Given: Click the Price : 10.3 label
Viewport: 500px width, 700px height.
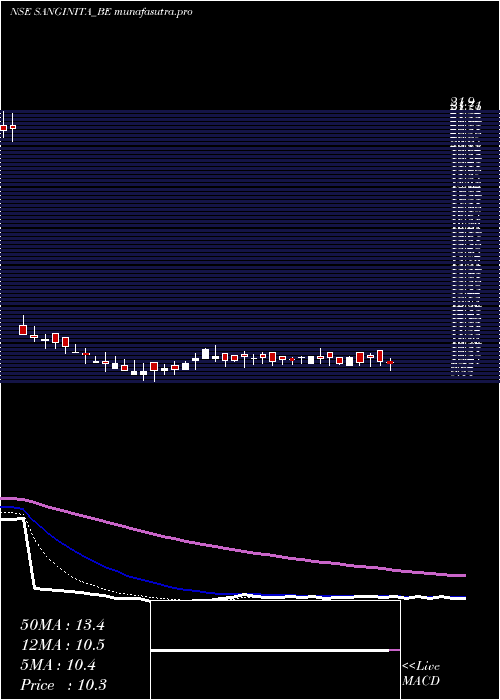Looking at the screenshot, I should 63,685.
